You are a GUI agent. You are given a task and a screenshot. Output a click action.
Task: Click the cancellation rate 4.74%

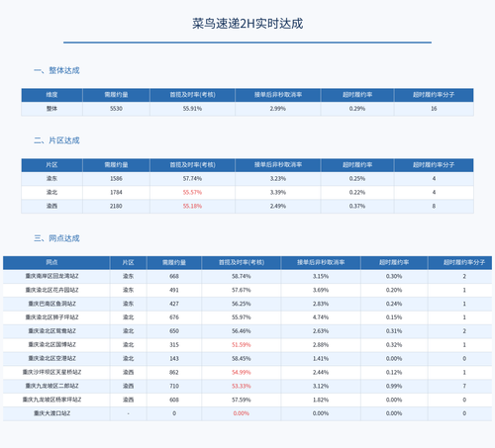click(321, 317)
